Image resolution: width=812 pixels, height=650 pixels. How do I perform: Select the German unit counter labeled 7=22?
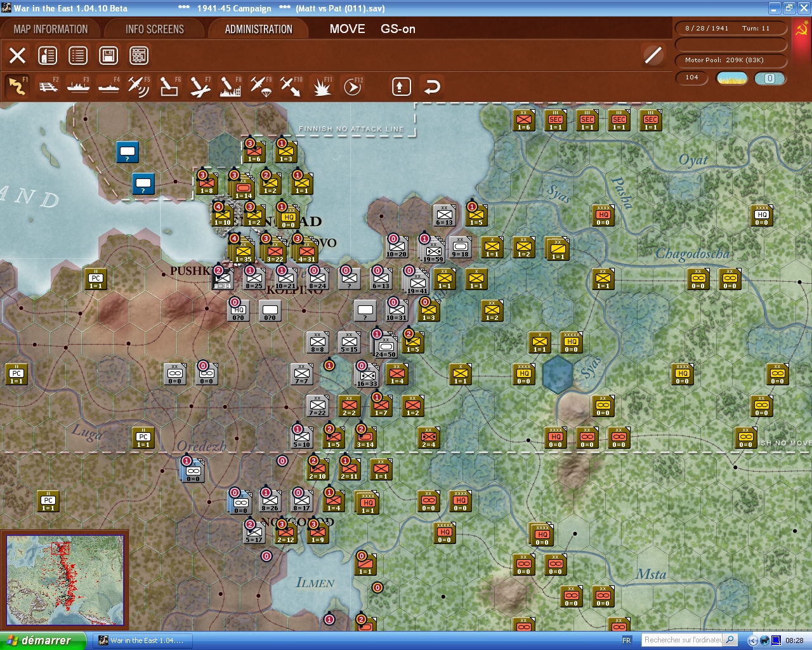point(318,405)
